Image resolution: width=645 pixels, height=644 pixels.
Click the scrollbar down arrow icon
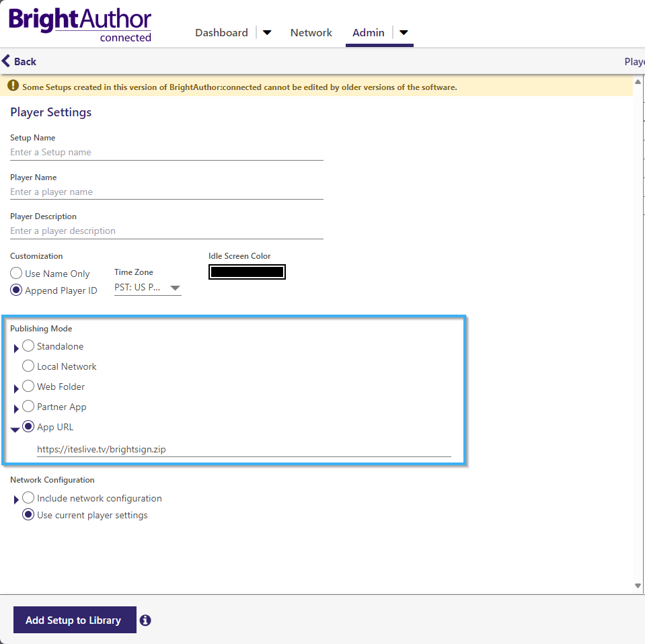pos(637,586)
